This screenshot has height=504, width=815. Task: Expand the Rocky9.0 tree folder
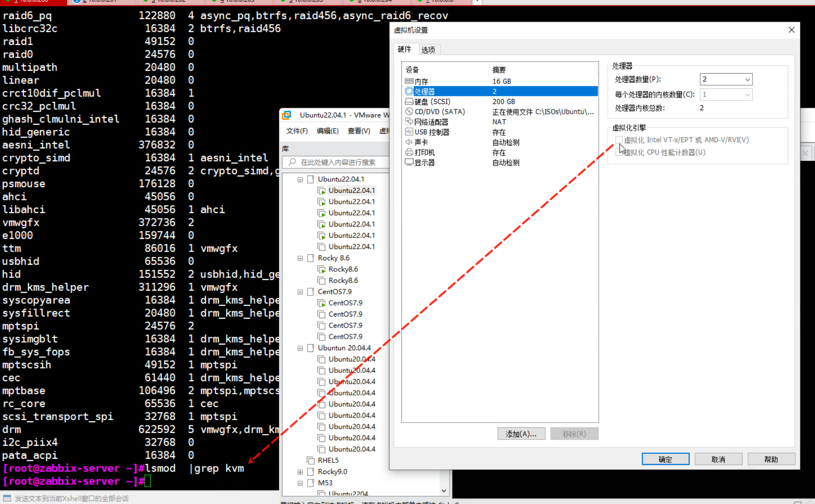[300, 472]
